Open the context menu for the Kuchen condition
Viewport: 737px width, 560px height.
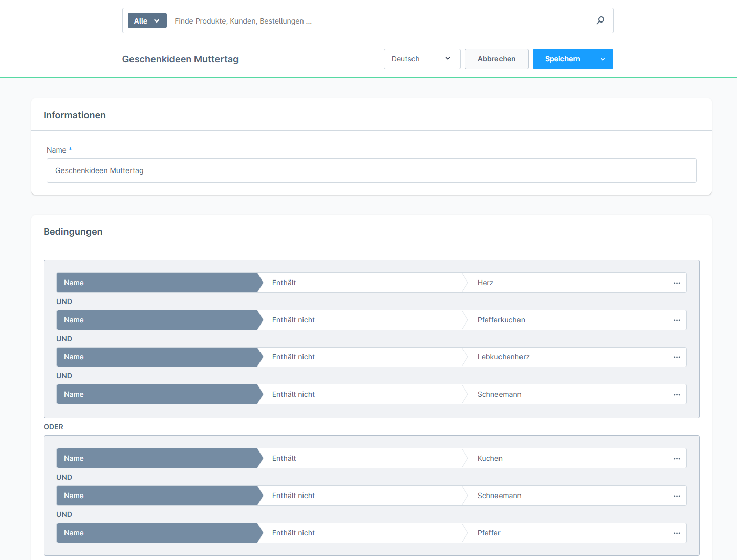676,458
